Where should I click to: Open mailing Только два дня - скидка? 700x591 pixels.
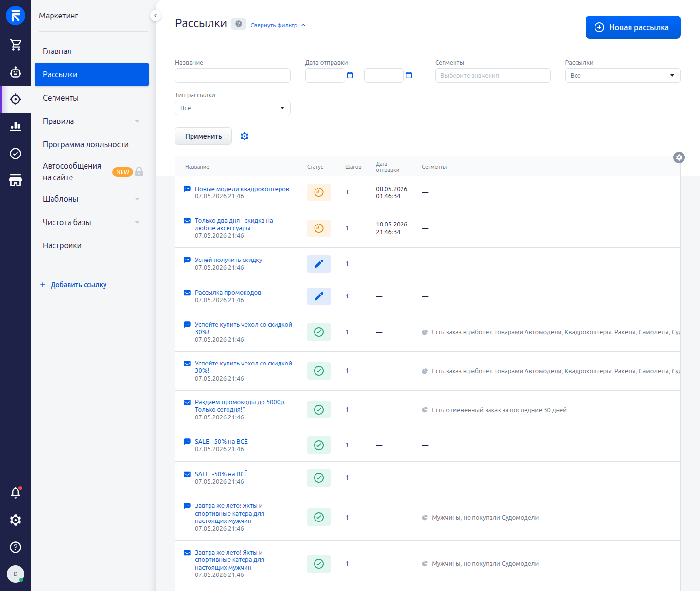coord(234,225)
